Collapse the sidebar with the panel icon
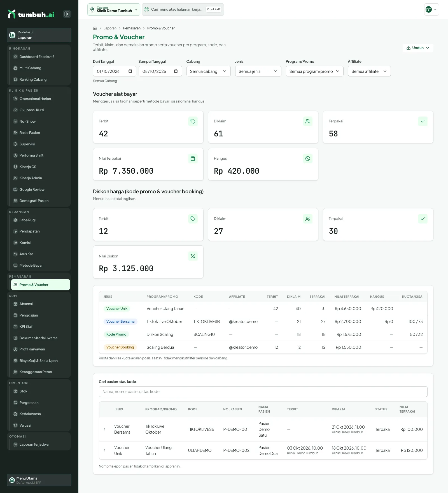Image resolution: width=448 pixels, height=493 pixels. pos(67,14)
